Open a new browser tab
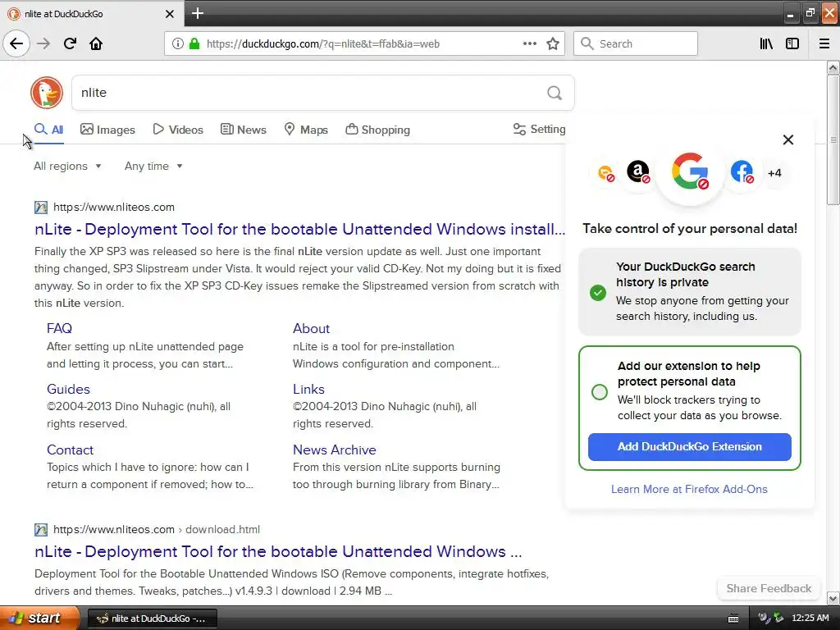The height and width of the screenshot is (630, 840). point(198,13)
